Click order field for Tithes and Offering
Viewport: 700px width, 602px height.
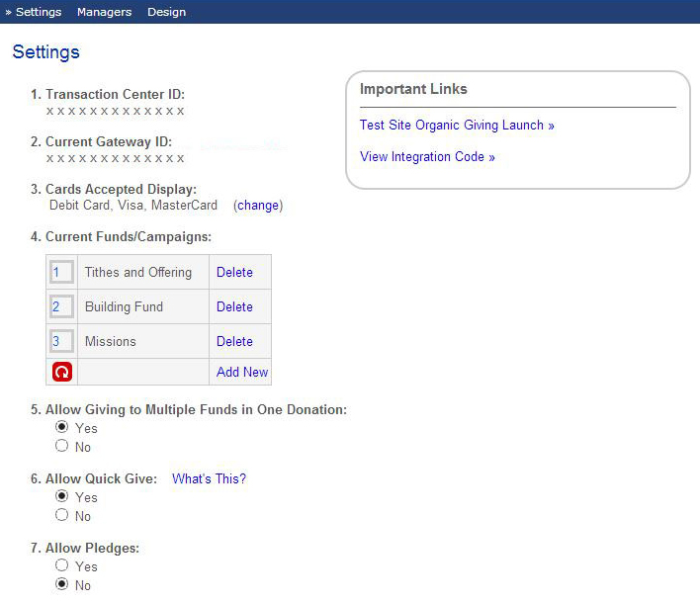click(x=61, y=272)
